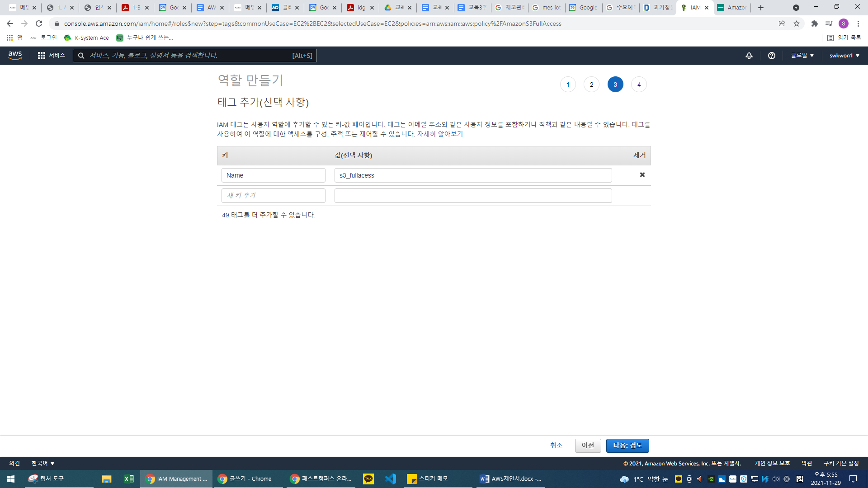The image size is (868, 488).
Task: Reload the current page
Action: click(x=39, y=23)
